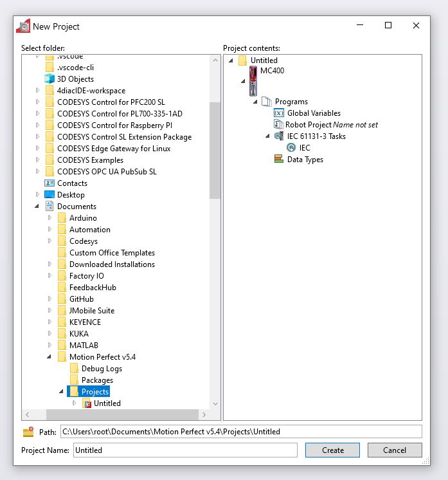Click the Programs pages icon
Screen dimensions: 448x480
(x=267, y=102)
